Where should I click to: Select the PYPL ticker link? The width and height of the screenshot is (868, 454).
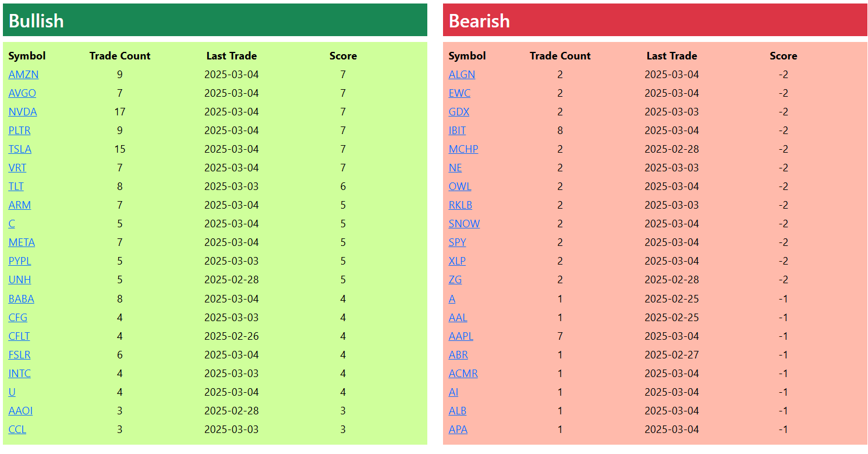[20, 261]
